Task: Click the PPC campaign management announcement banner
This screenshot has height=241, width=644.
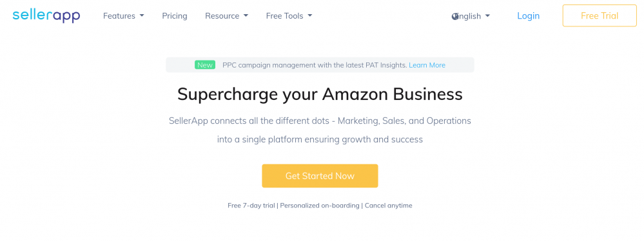Action: tap(320, 65)
